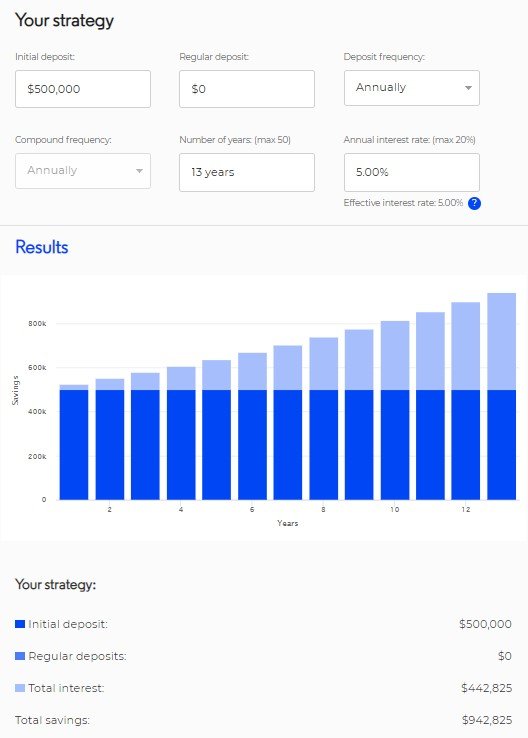Click the Initial deposit $500,000 field
The width and height of the screenshot is (528, 738).
click(83, 89)
